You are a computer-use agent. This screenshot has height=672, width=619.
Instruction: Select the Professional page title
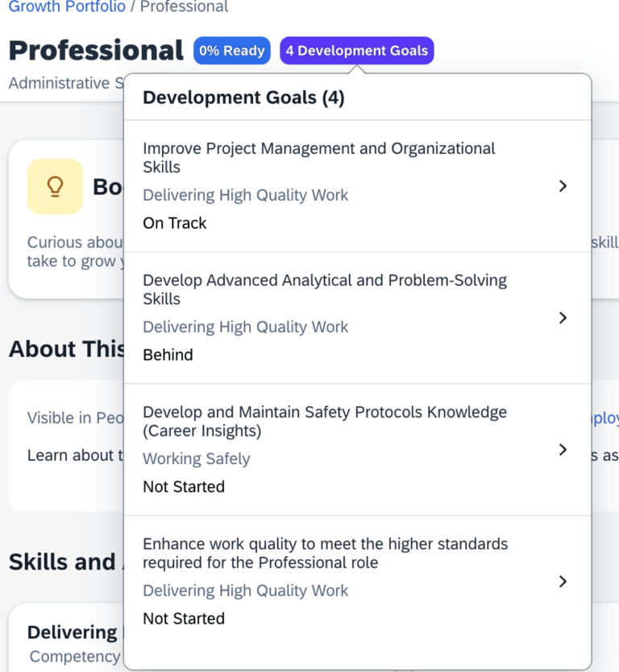tap(94, 50)
